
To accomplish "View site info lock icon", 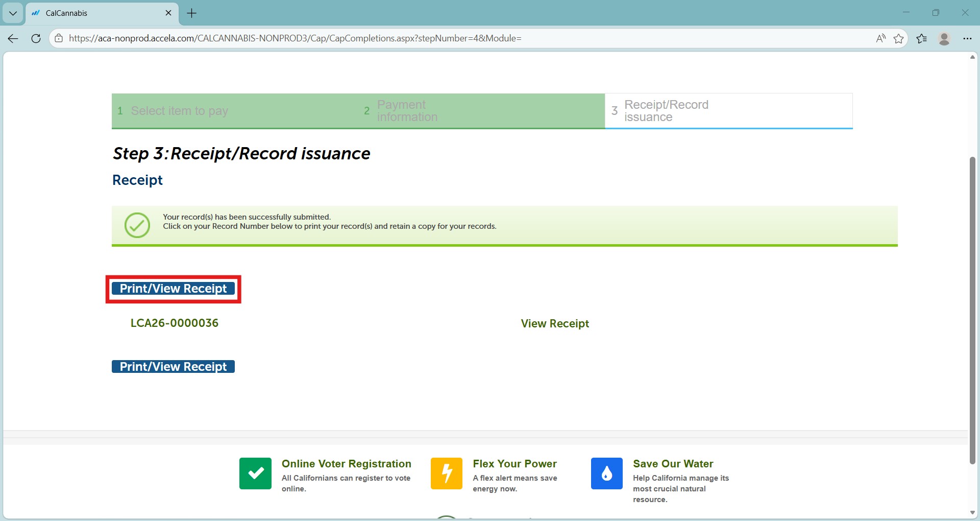I will pyautogui.click(x=59, y=38).
